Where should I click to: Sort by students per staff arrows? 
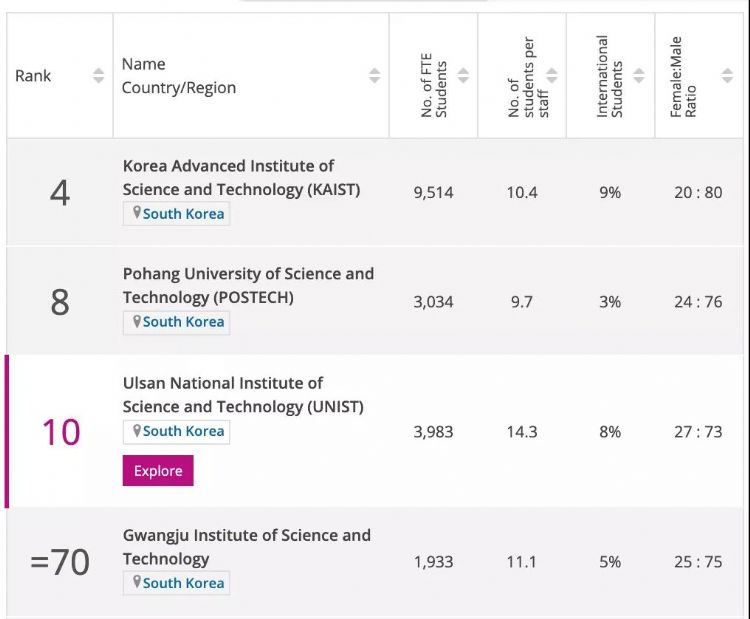pos(552,76)
